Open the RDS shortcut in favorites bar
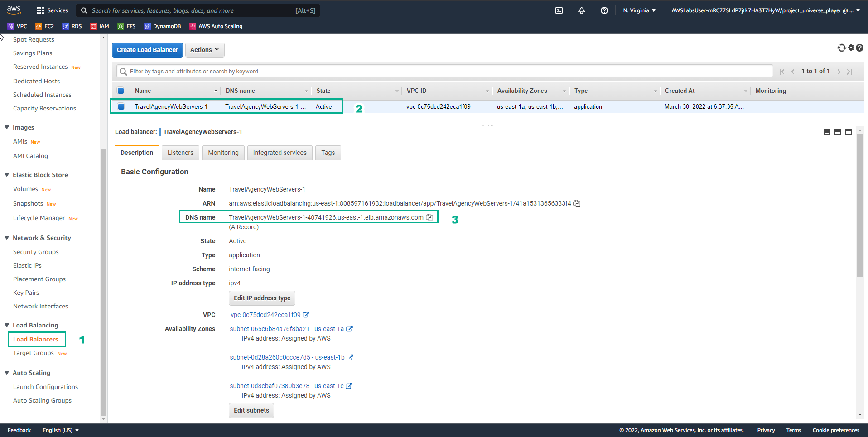The height and width of the screenshot is (437, 868). click(72, 26)
